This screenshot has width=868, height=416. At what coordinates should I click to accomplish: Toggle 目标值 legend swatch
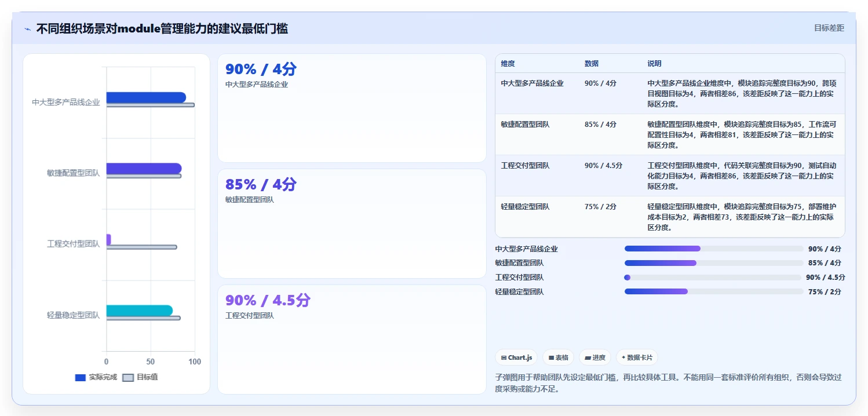129,377
